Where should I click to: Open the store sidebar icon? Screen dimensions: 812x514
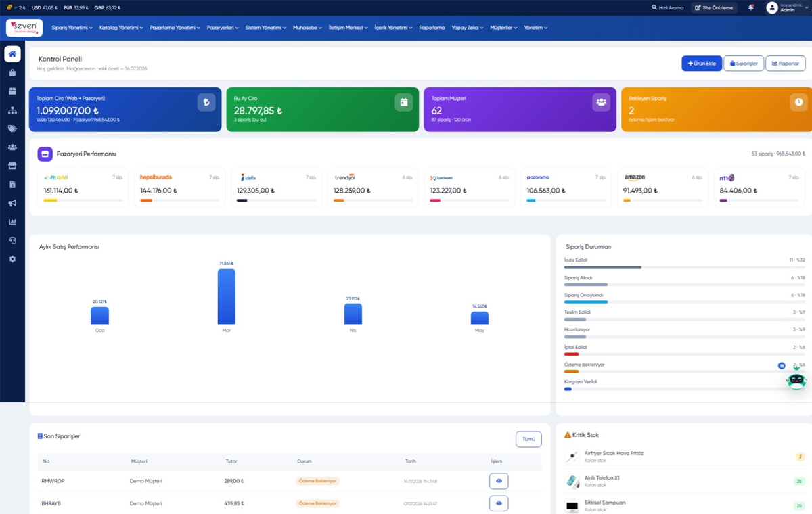[x=12, y=166]
